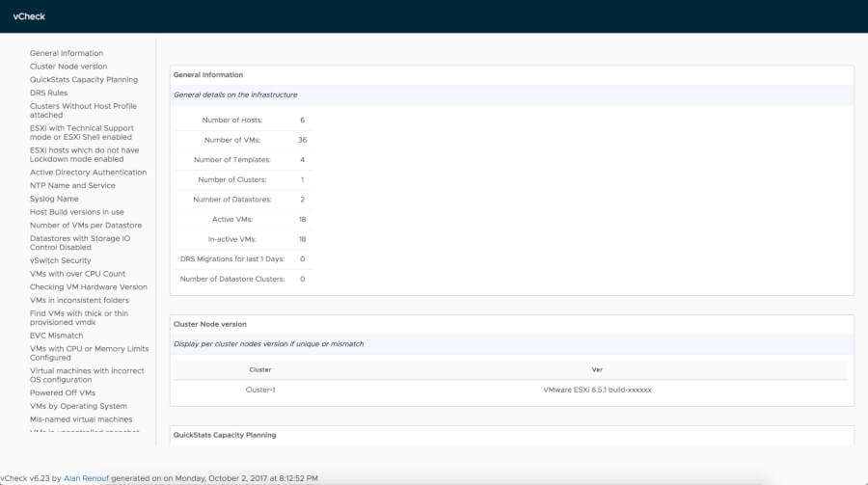The width and height of the screenshot is (868, 485).
Task: Navigate to NTP Name and Service
Action: [x=72, y=185]
